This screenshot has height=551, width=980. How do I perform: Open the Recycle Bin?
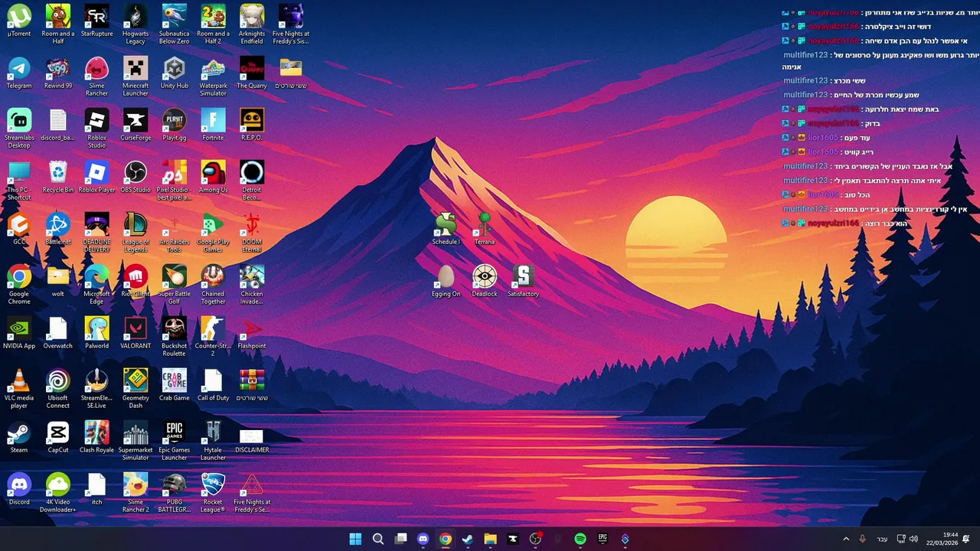58,178
